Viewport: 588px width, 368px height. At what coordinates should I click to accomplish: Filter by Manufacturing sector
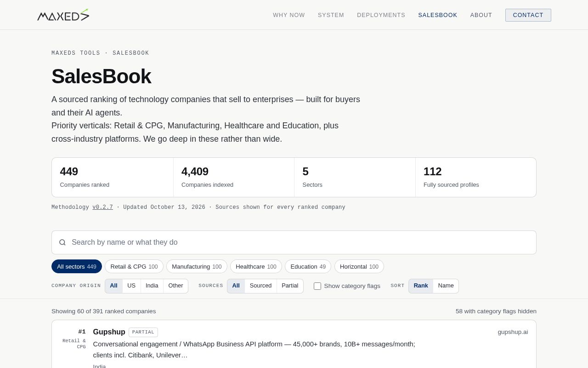[x=197, y=267]
